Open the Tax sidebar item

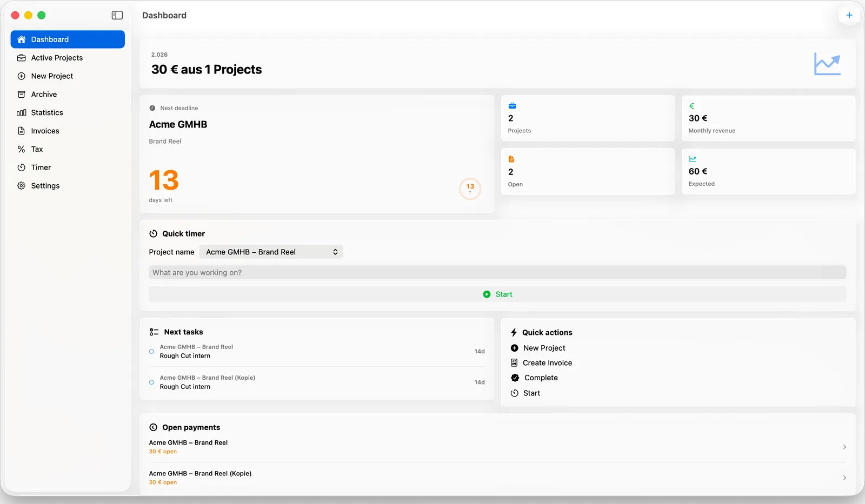(68, 149)
